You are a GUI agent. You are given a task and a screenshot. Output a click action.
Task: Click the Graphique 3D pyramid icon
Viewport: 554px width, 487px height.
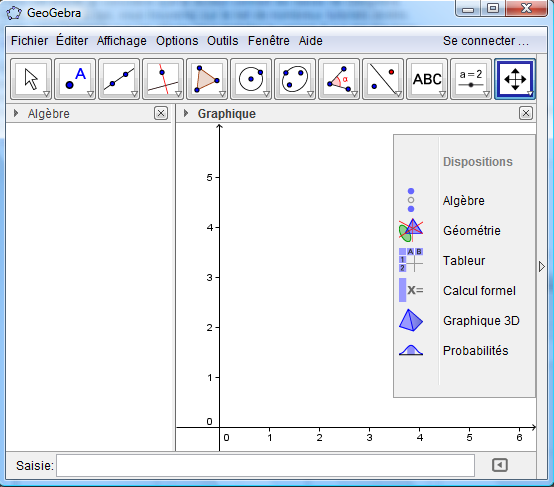pyautogui.click(x=411, y=320)
